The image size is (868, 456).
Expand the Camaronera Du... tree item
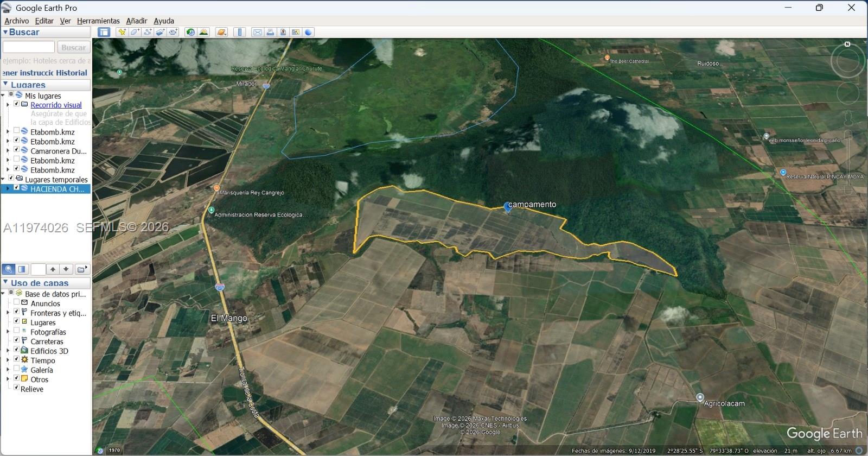point(8,150)
